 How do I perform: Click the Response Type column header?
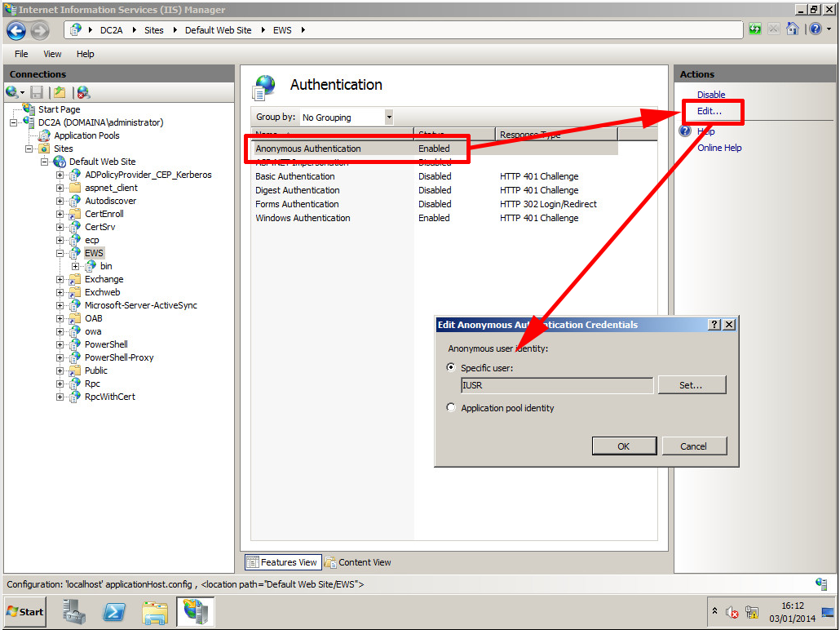(556, 134)
